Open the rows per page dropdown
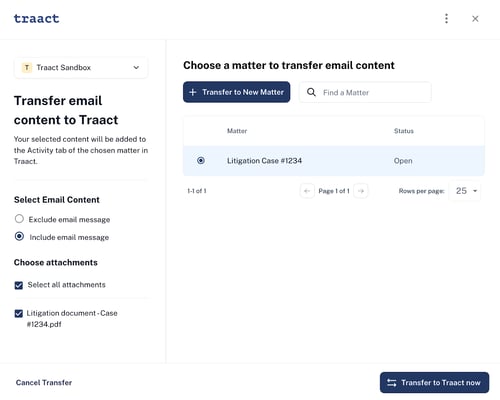 (465, 191)
